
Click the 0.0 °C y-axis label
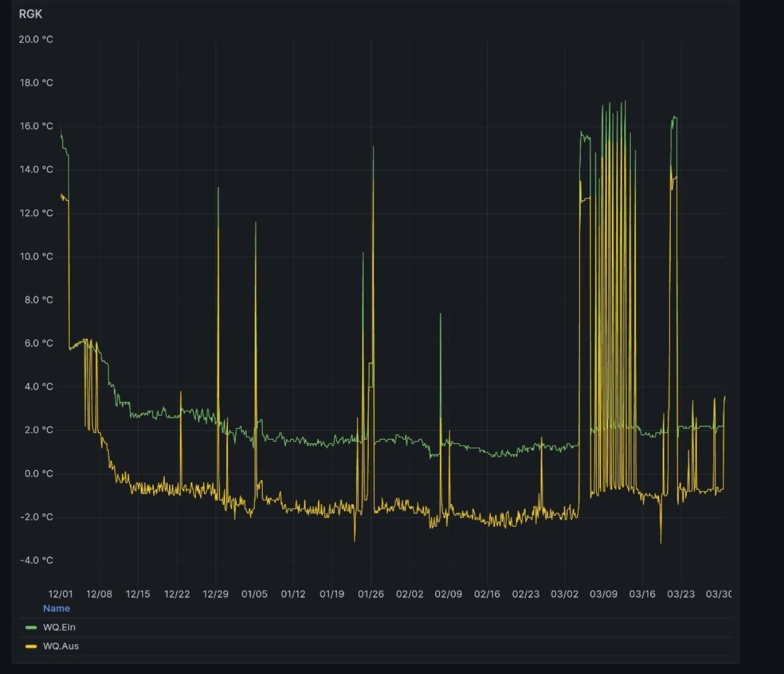39,474
